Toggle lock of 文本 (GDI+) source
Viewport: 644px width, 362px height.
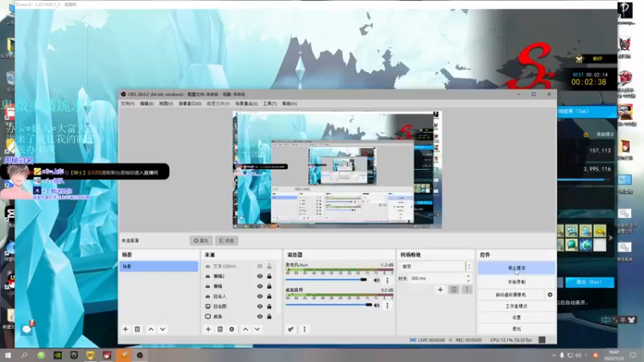pyautogui.click(x=270, y=266)
